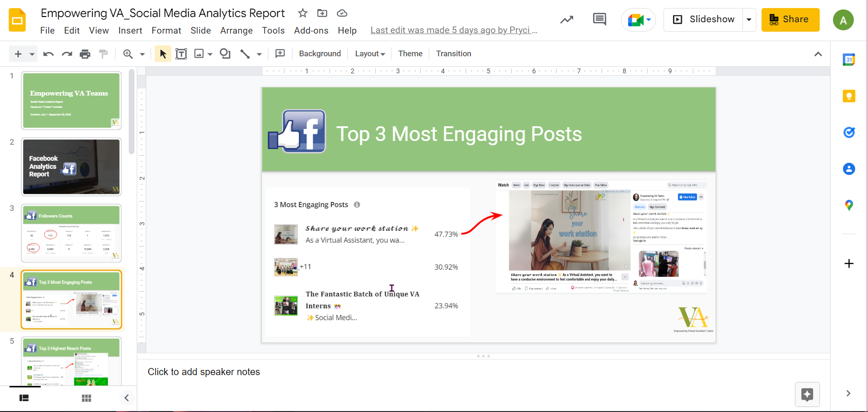Select slide 3 Followers Counts thumbnail
868x412 pixels.
[71, 233]
